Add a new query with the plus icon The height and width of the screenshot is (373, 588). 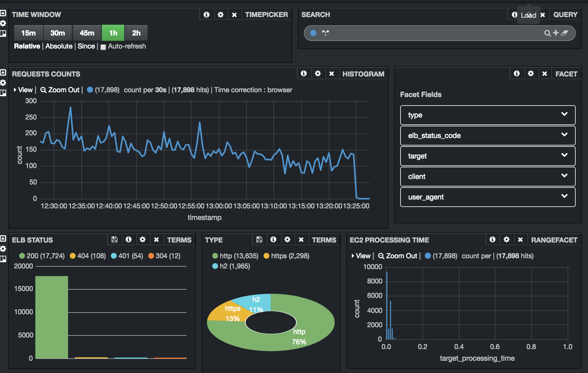pyautogui.click(x=555, y=33)
